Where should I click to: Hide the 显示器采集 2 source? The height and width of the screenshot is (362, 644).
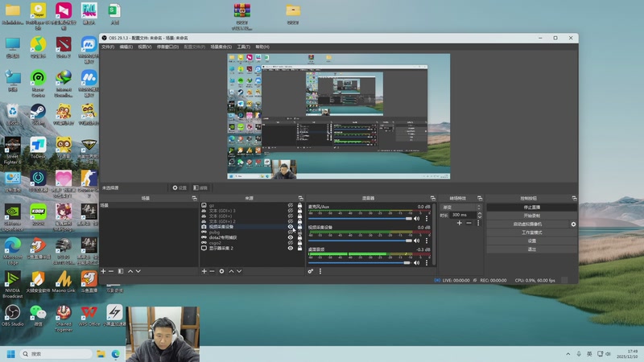pos(291,248)
